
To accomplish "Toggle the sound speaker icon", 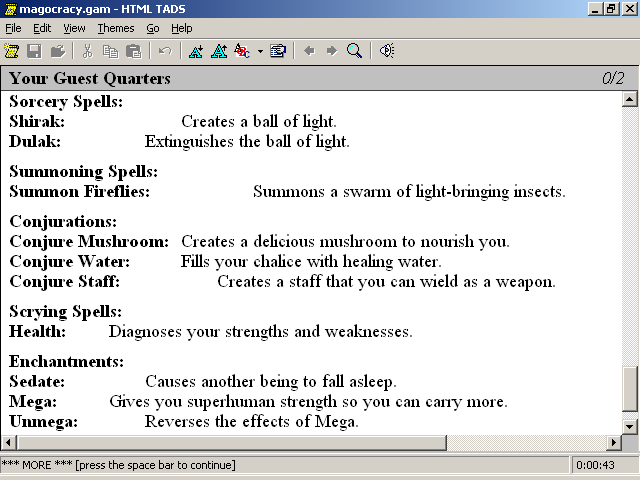I will coord(386,50).
